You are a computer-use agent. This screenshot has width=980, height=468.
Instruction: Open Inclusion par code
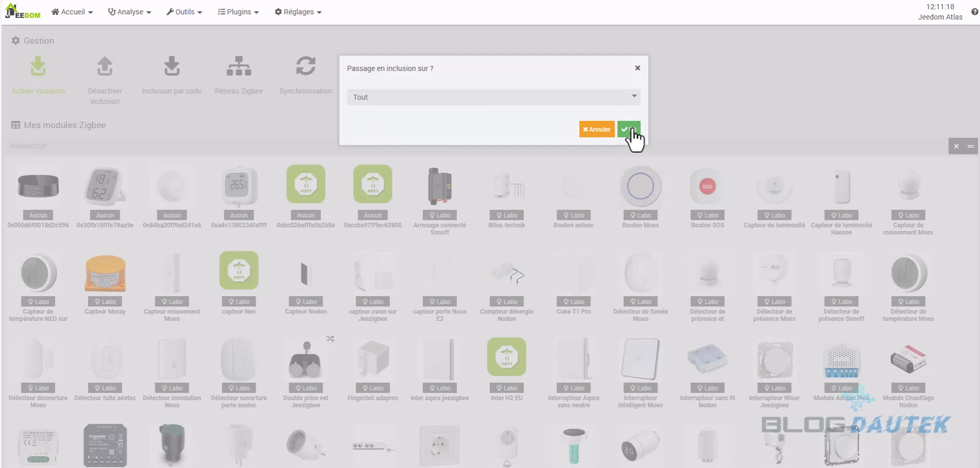172,67
